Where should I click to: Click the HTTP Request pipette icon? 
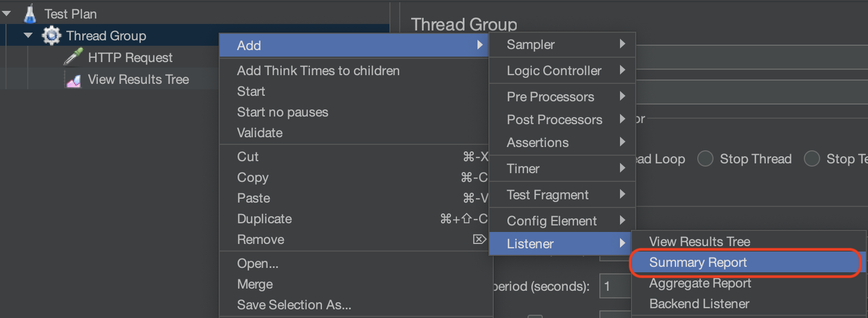(x=73, y=57)
